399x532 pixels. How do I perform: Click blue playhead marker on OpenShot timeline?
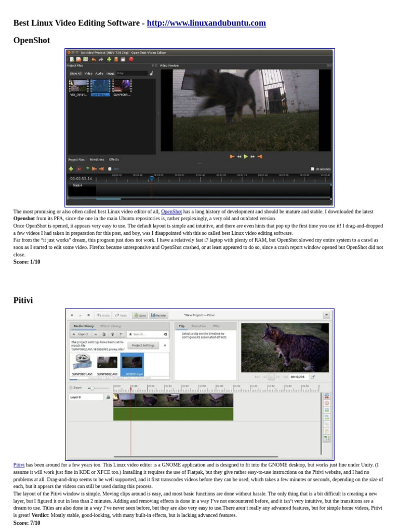point(152,178)
